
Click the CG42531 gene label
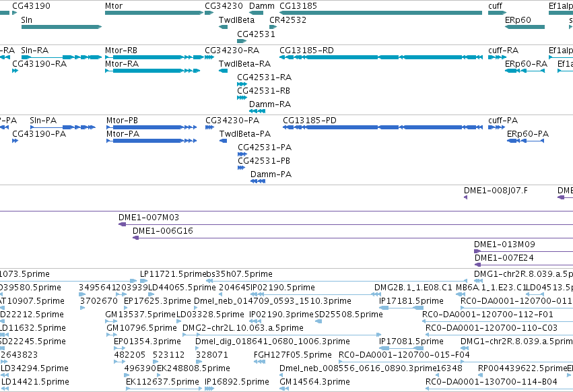(x=256, y=34)
